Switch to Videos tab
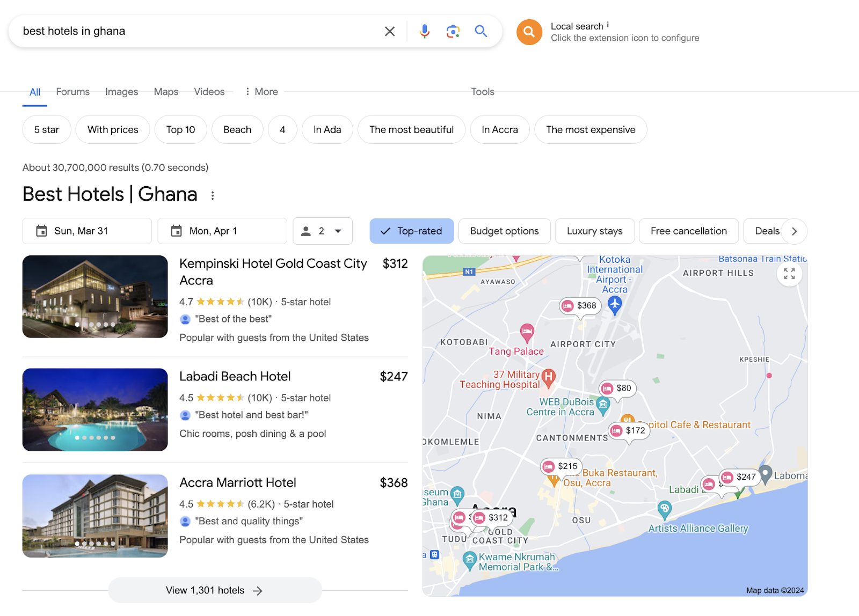Viewport: 859px width, 616px height. (x=209, y=92)
